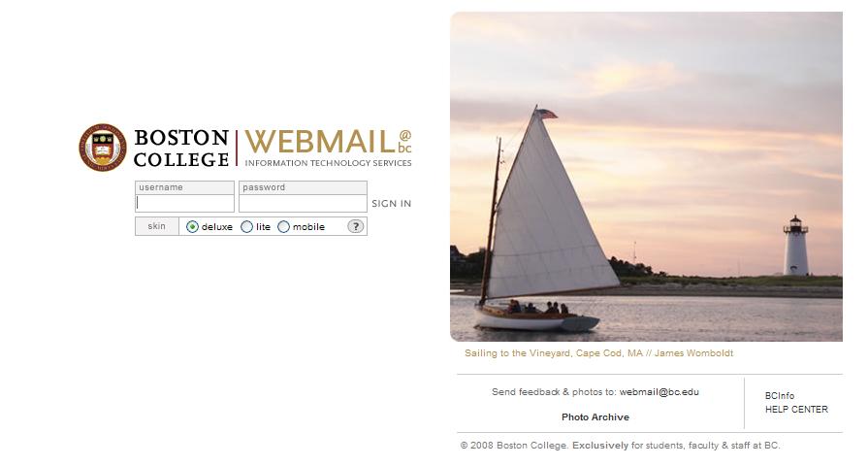Screen dimensions: 868x466
Task: Click the skin label box
Action: point(156,226)
